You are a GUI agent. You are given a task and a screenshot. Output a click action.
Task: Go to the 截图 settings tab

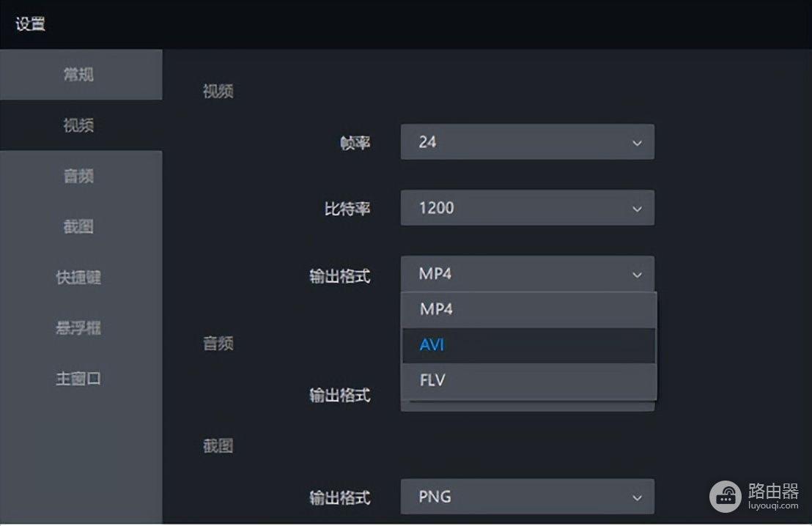click(x=78, y=226)
